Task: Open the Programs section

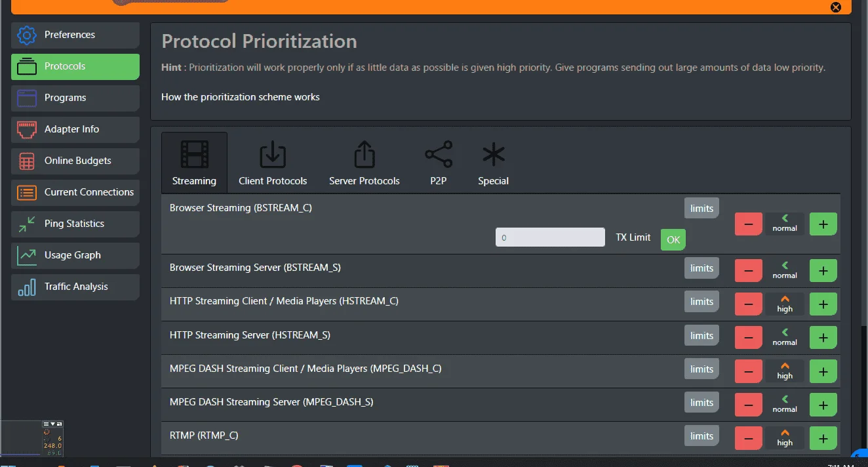Action: (75, 98)
